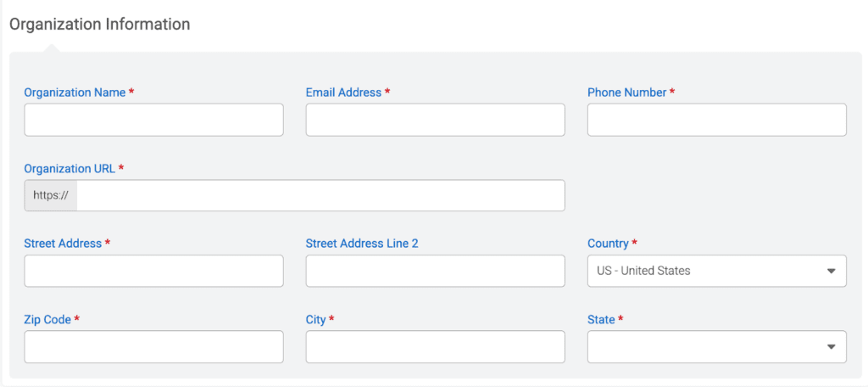Click the Organization Name text field
This screenshot has height=387, width=868.
pos(153,120)
